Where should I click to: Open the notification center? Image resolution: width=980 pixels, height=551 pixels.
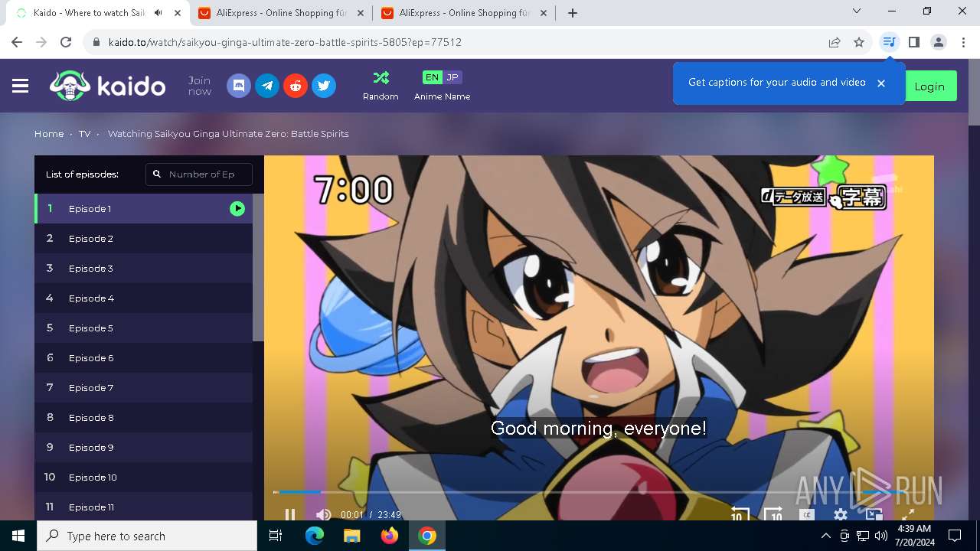pyautogui.click(x=955, y=536)
